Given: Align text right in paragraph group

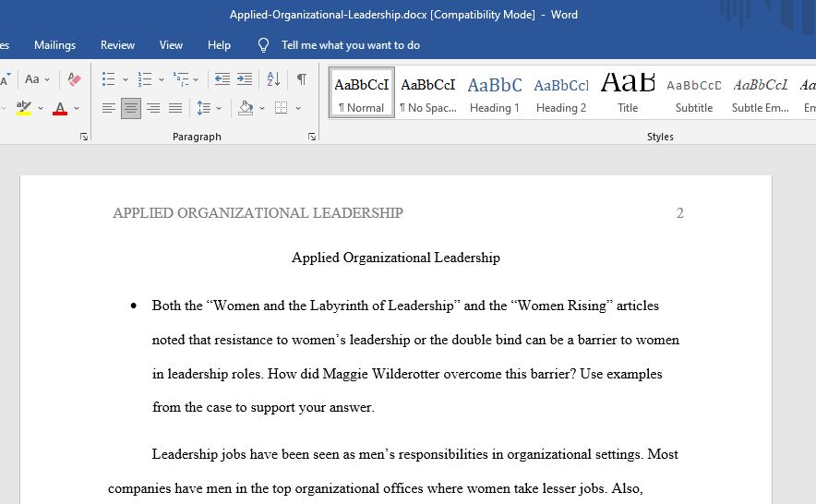Looking at the screenshot, I should pos(153,108).
